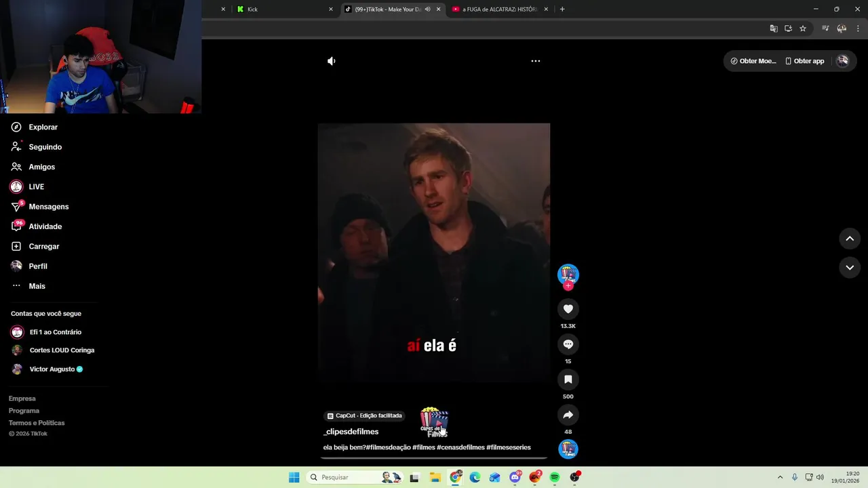Screen dimensions: 868x488
Task: Open the media controls toolbar icon
Action: [825, 28]
